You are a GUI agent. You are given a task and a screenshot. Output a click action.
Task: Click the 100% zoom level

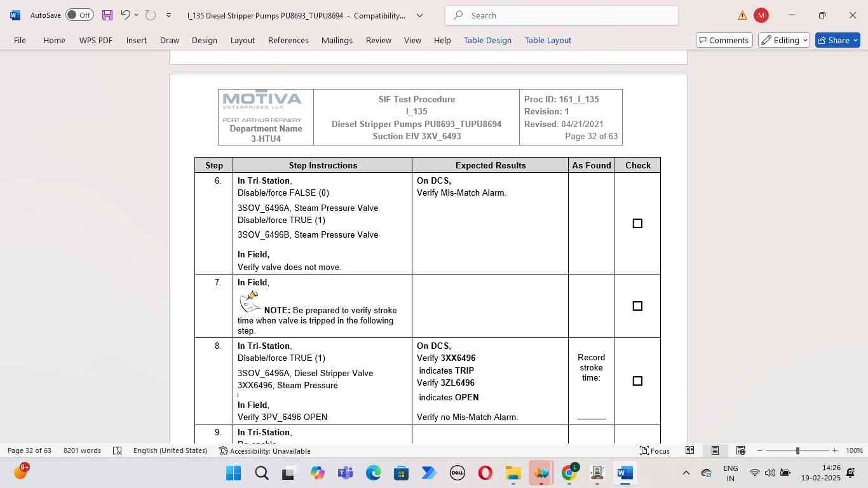(x=854, y=451)
